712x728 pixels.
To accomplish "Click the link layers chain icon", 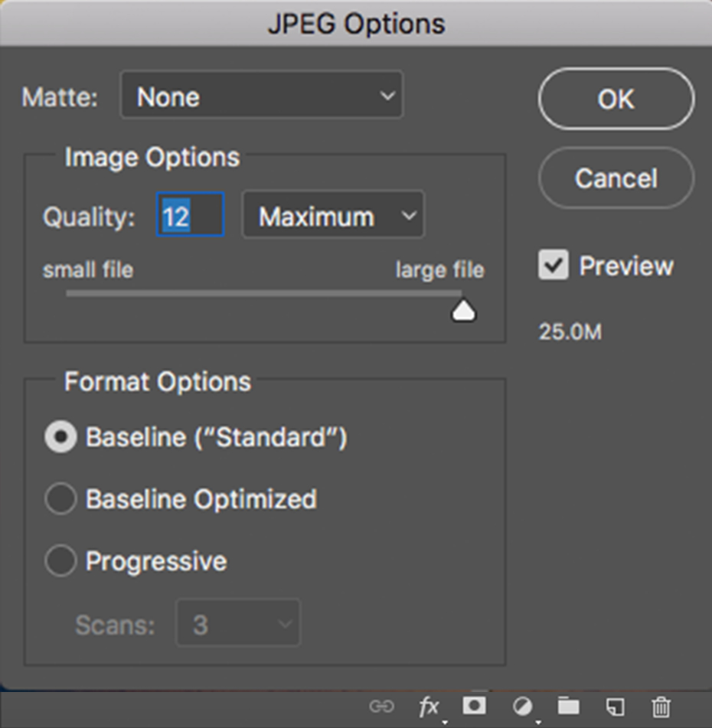I will pos(381,706).
